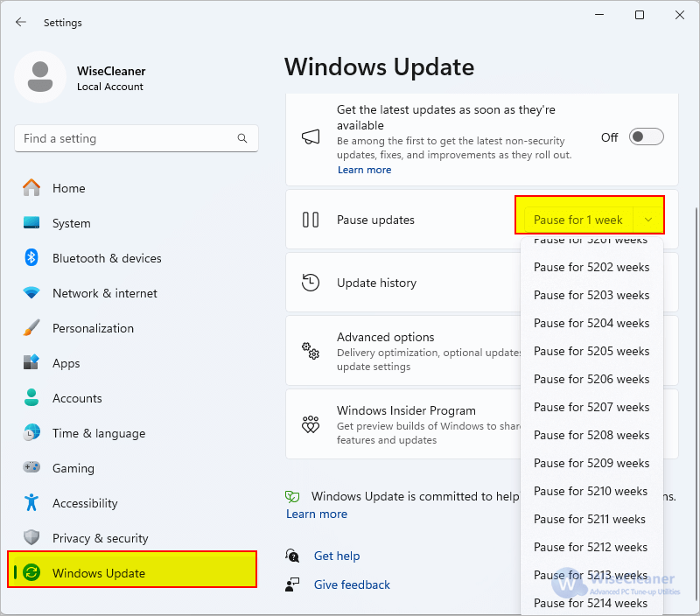Expand the Pause updates dropdown chevron
700x616 pixels.
[648, 220]
